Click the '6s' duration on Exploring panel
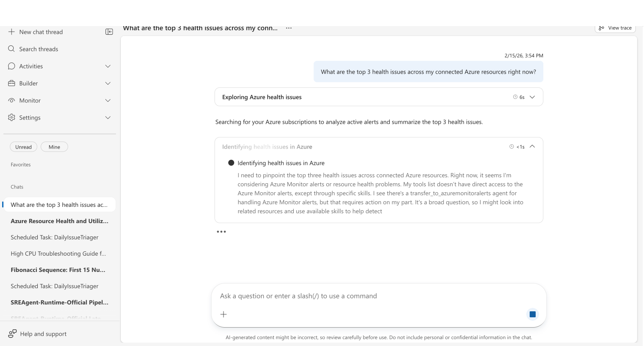644x346 pixels. pyautogui.click(x=522, y=97)
